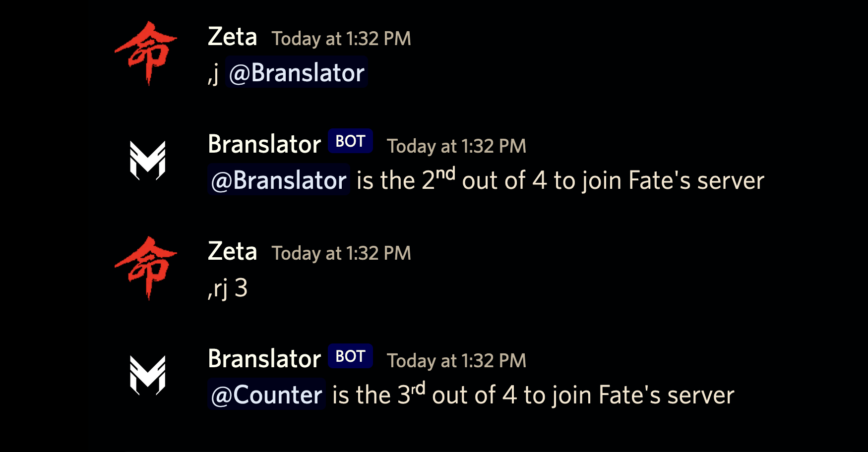Click the @Branslator mention in Zeta's ,j command
868x452 pixels.
point(297,73)
